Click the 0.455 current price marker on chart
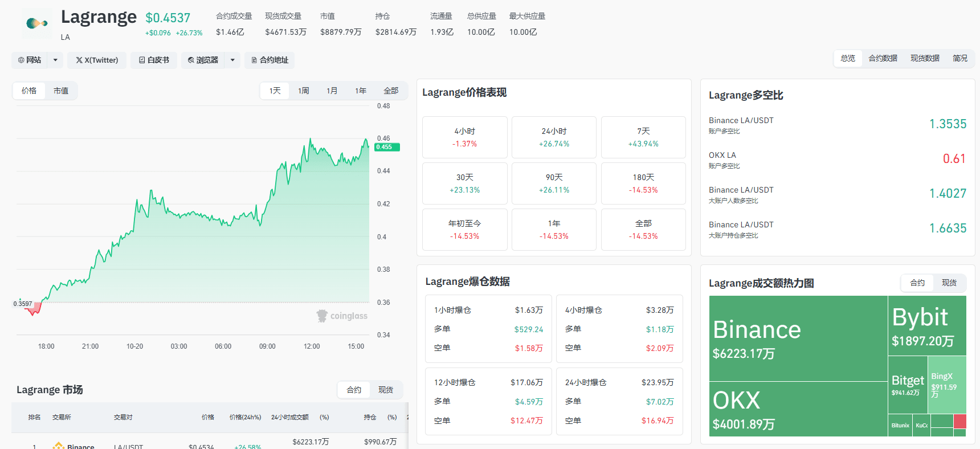The image size is (980, 449). click(x=387, y=147)
